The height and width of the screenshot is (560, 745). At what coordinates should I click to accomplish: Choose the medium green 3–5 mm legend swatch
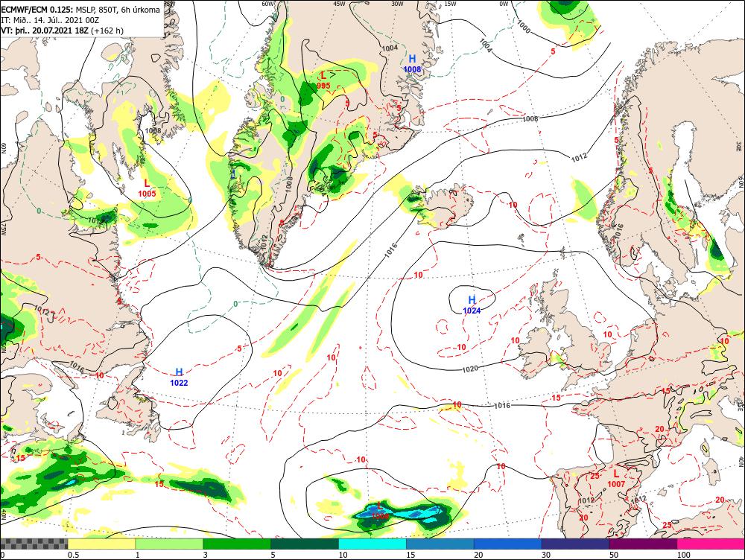point(237,544)
